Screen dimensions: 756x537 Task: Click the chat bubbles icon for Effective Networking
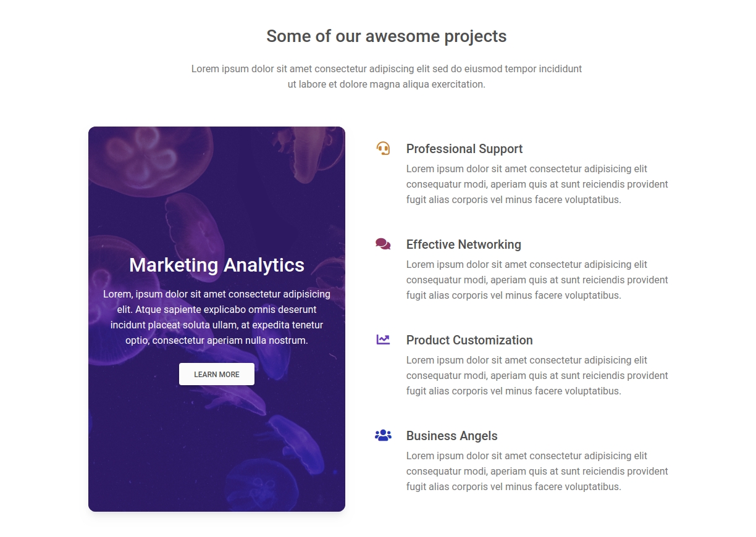[x=383, y=244]
